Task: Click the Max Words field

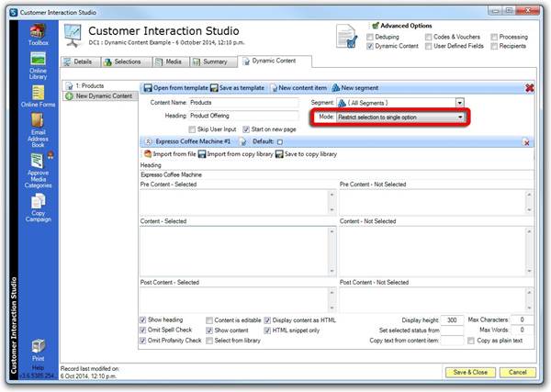Action: click(523, 330)
